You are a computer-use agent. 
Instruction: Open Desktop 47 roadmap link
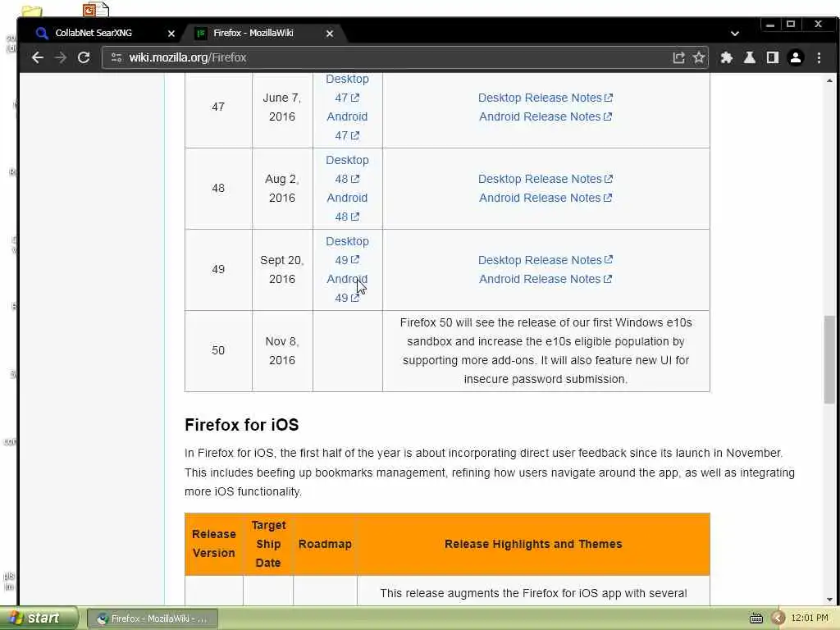[347, 88]
